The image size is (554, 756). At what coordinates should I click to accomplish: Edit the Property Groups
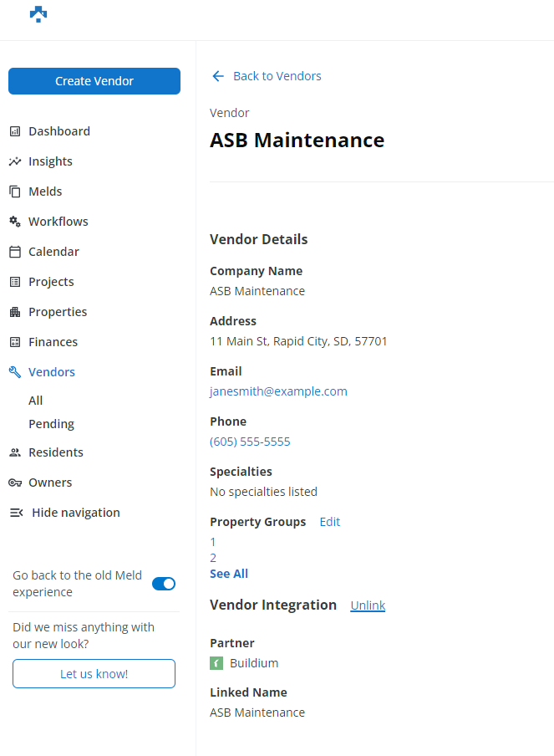point(330,522)
